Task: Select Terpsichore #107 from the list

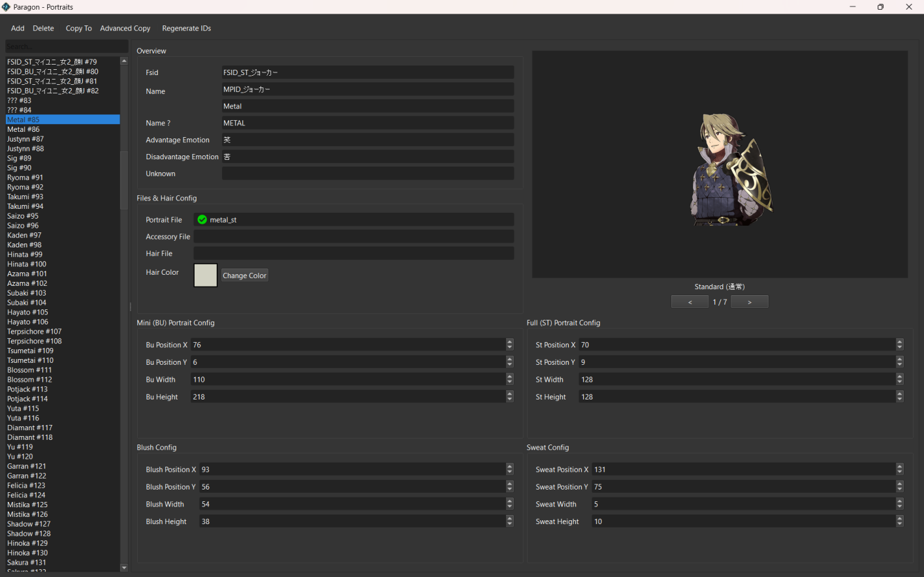Action: pos(35,332)
